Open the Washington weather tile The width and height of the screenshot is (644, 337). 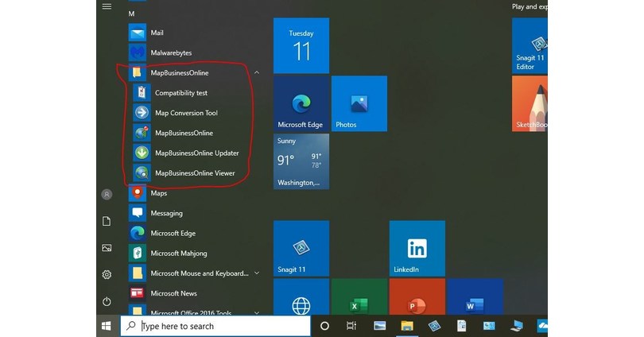301,161
